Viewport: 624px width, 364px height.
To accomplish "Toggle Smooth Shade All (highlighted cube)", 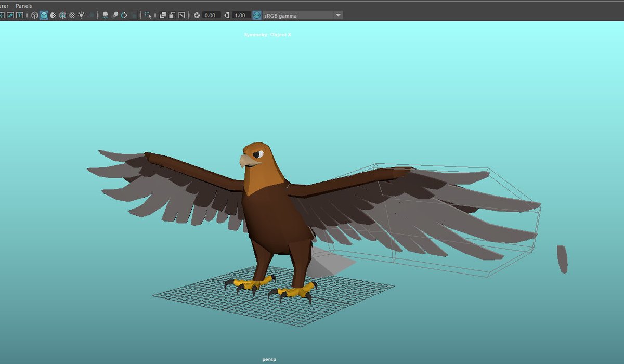I will click(x=44, y=15).
